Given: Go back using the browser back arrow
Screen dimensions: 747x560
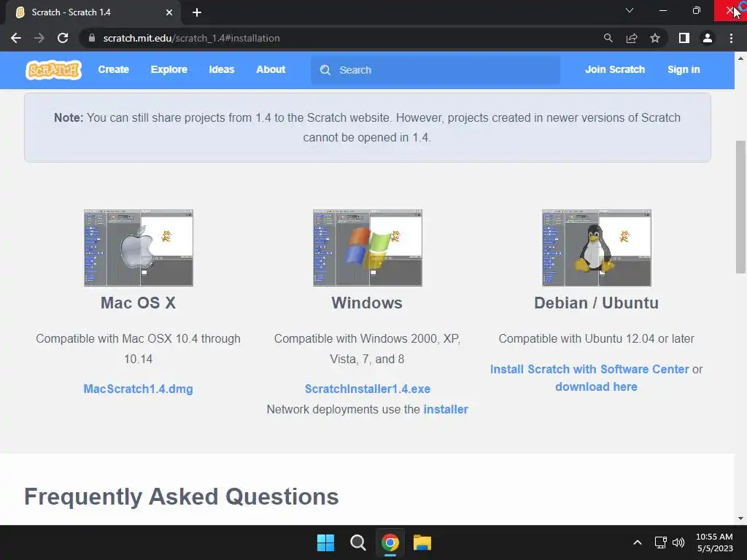Looking at the screenshot, I should click(16, 38).
